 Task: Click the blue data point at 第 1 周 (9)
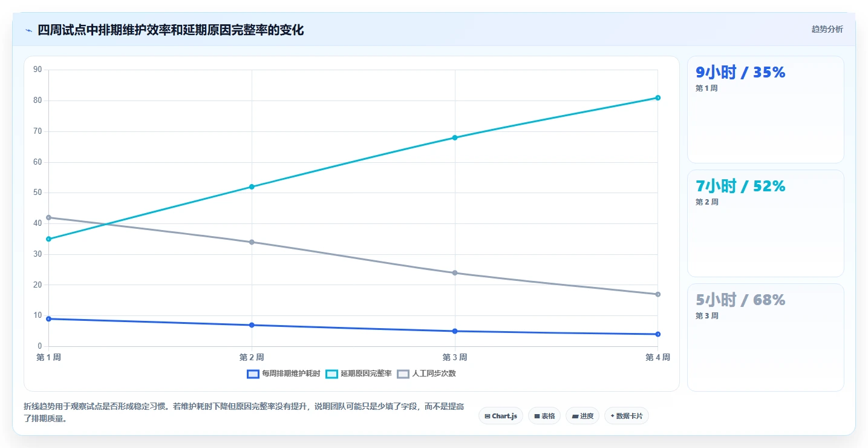tap(48, 318)
